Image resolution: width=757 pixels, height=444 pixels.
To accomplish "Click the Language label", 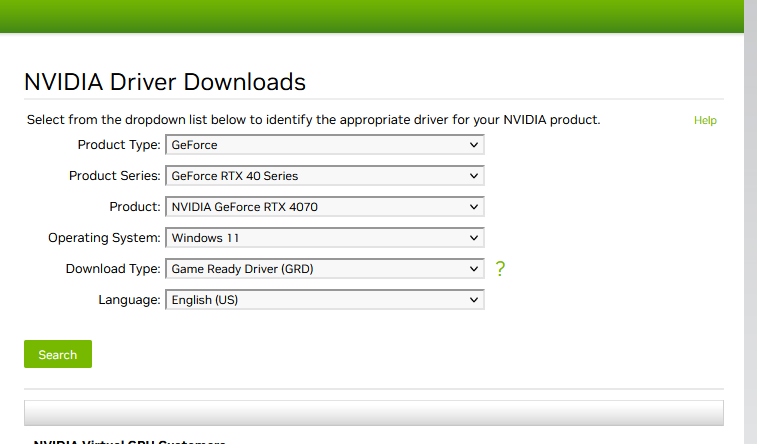I will coord(129,300).
